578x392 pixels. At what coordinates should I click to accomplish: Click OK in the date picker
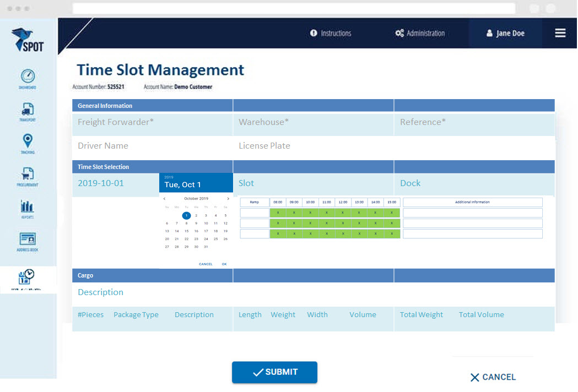(x=224, y=264)
